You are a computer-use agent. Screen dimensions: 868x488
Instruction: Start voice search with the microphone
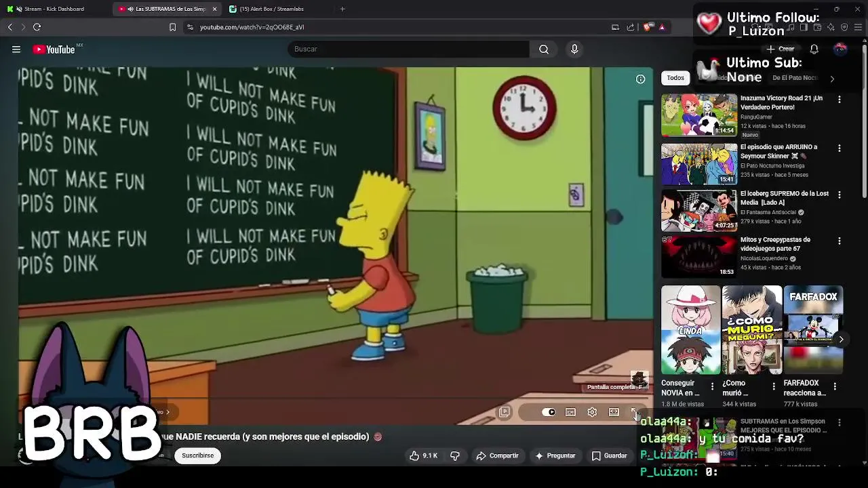pyautogui.click(x=574, y=49)
